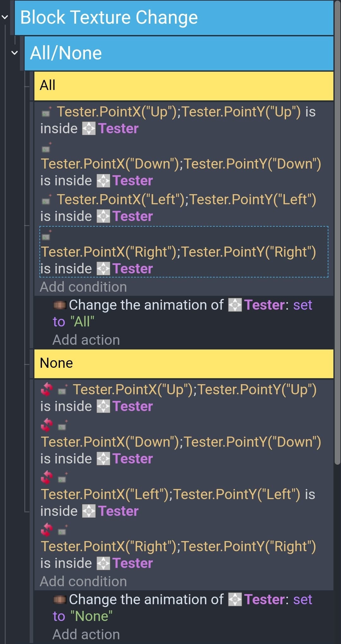Collapse the All/None group chevron
This screenshot has width=341, height=644.
(14, 53)
